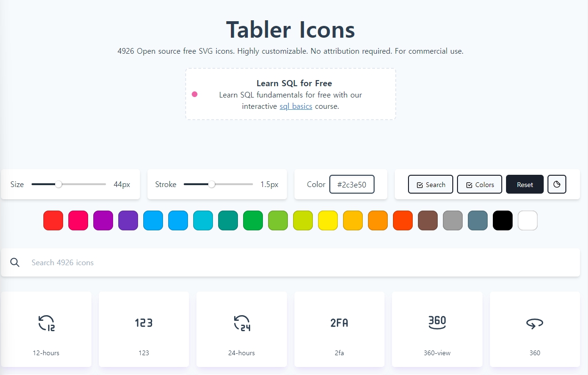Click the Stroke slider handle
This screenshot has height=375, width=588.
212,184
